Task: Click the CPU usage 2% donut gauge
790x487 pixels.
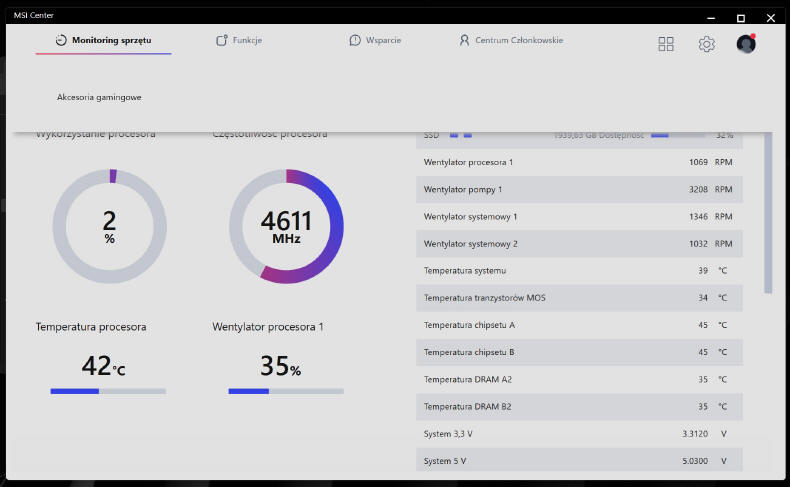Action: pyautogui.click(x=109, y=226)
